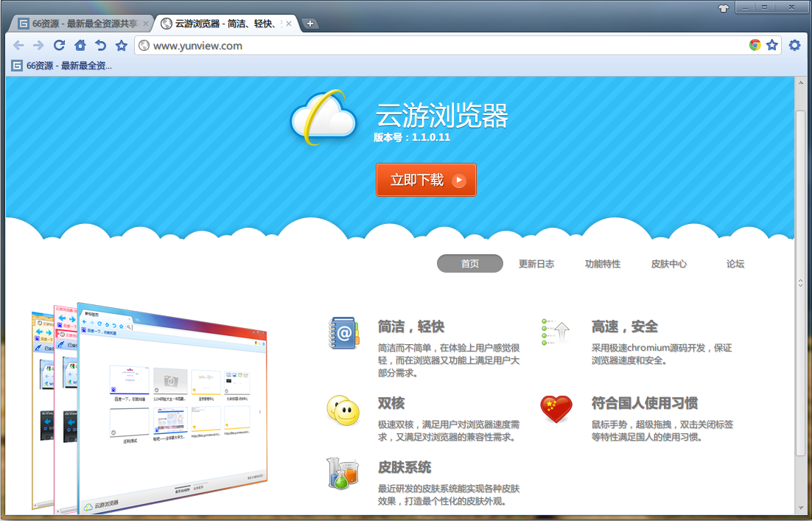Open the settings gear menu

tap(794, 45)
